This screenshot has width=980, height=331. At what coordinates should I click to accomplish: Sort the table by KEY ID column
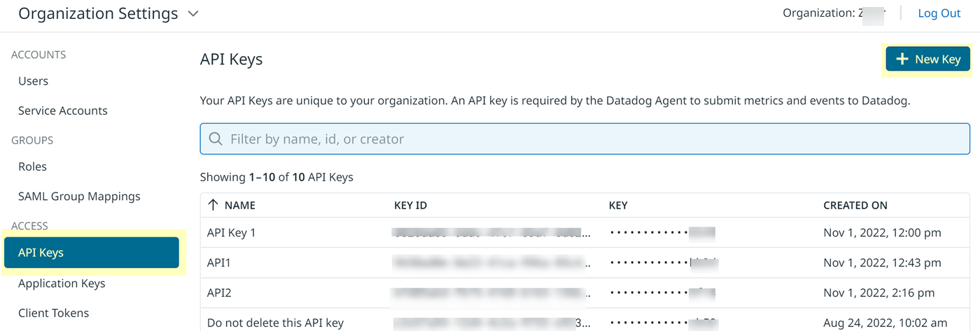410,205
